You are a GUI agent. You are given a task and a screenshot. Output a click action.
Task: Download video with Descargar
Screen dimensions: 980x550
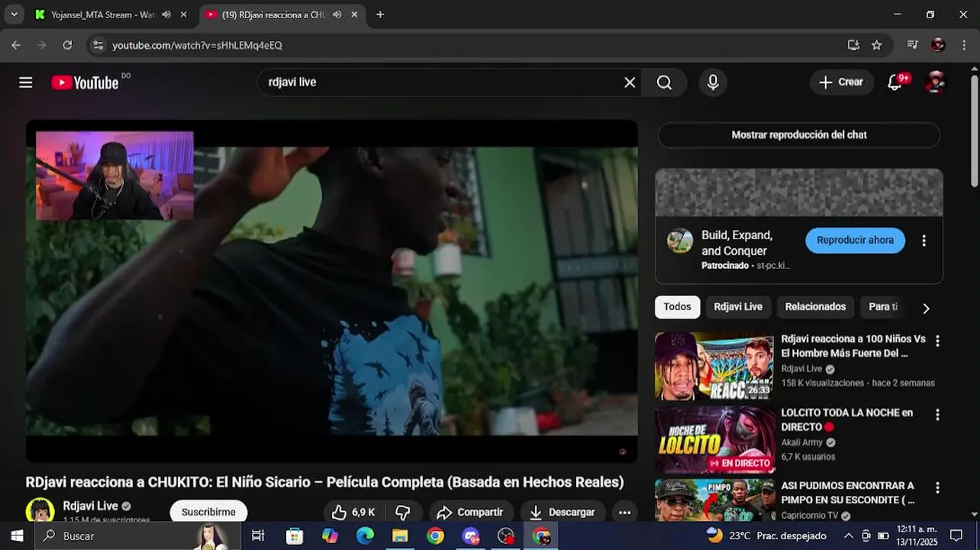click(x=563, y=512)
